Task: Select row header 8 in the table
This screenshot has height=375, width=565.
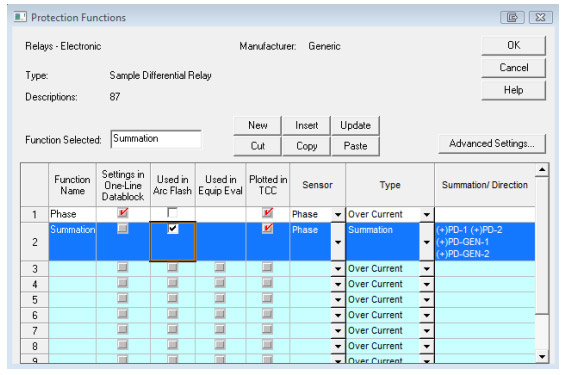Action: click(35, 346)
